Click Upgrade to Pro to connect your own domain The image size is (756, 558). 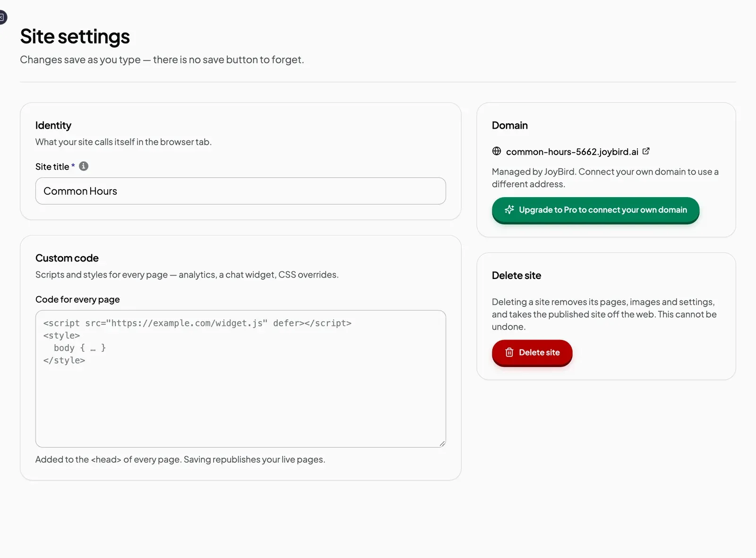(595, 210)
